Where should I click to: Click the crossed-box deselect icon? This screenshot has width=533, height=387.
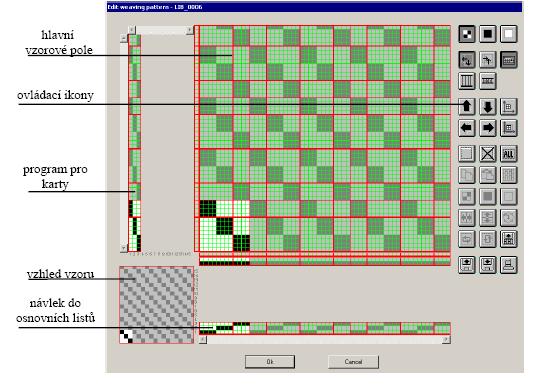(487, 154)
